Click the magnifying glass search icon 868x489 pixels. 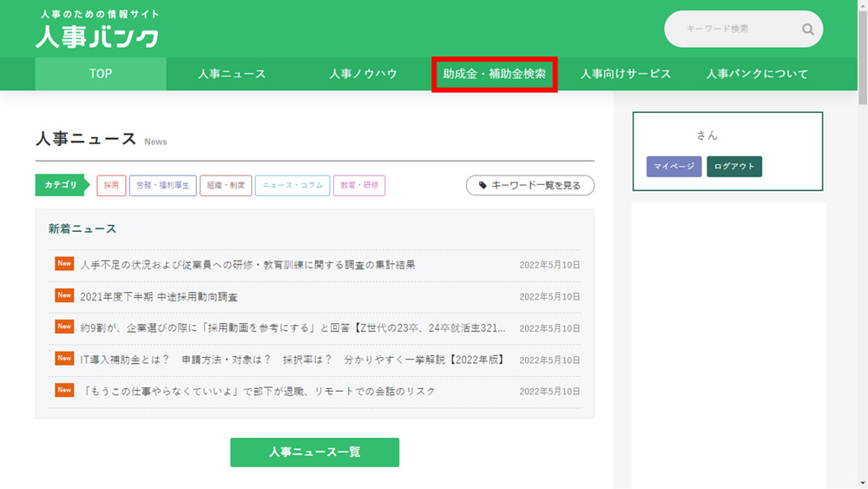(807, 30)
